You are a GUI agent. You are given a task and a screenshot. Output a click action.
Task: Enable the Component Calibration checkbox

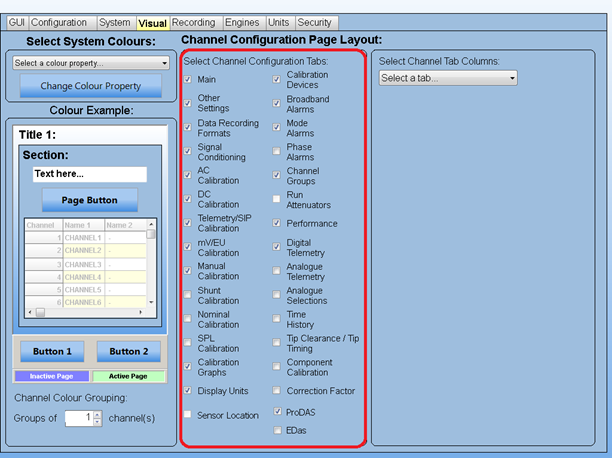point(277,366)
